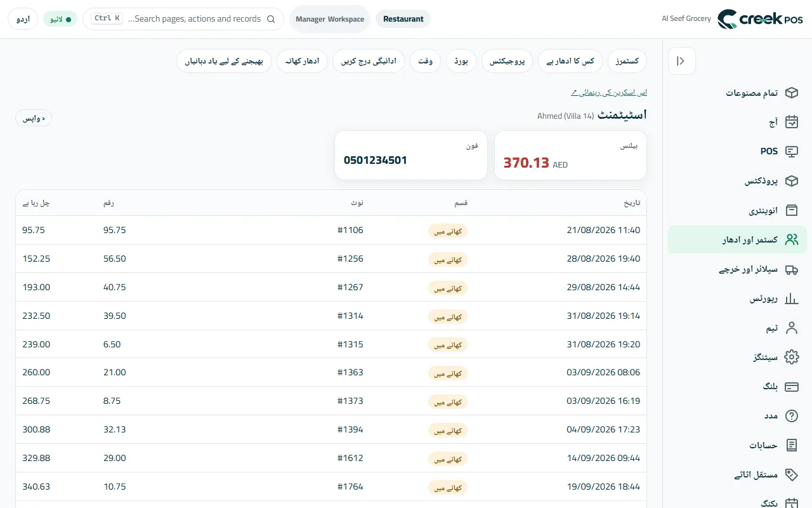Open the POS monitor icon
812x508 pixels.
point(791,151)
